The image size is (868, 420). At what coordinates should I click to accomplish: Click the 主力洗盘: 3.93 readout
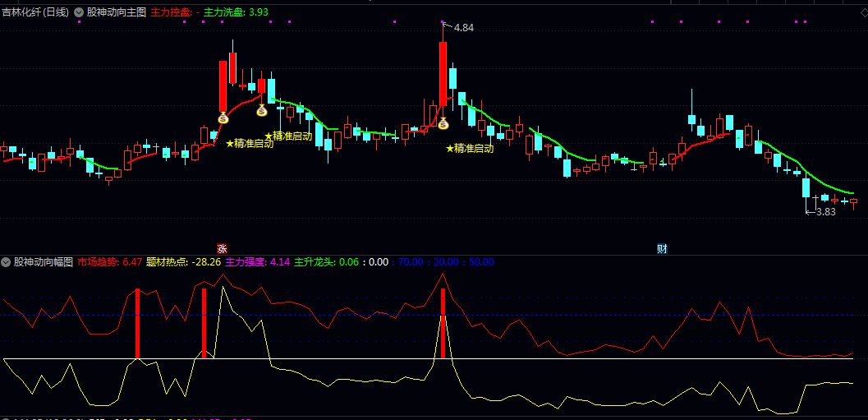(237, 12)
